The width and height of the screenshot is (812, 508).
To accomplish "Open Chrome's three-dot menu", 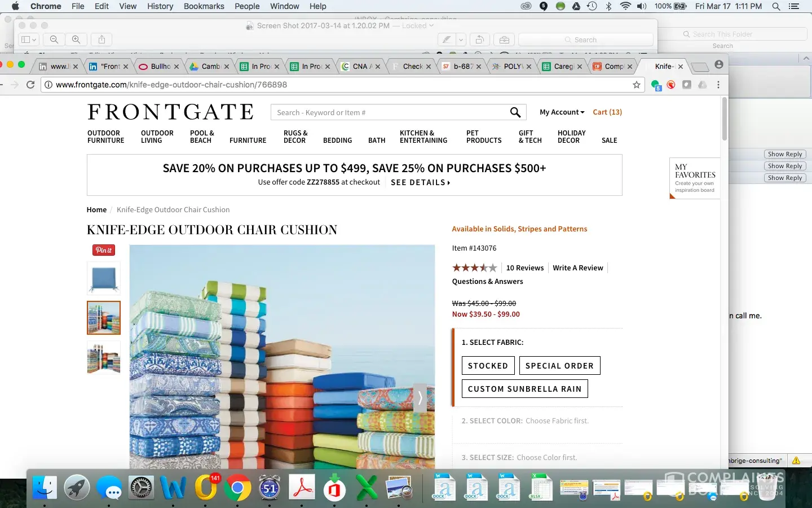I will (718, 85).
